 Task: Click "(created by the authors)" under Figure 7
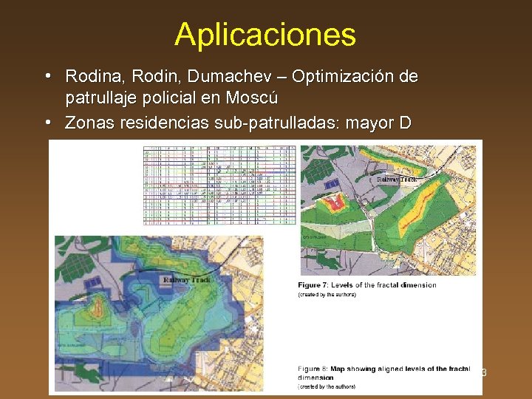click(327, 295)
